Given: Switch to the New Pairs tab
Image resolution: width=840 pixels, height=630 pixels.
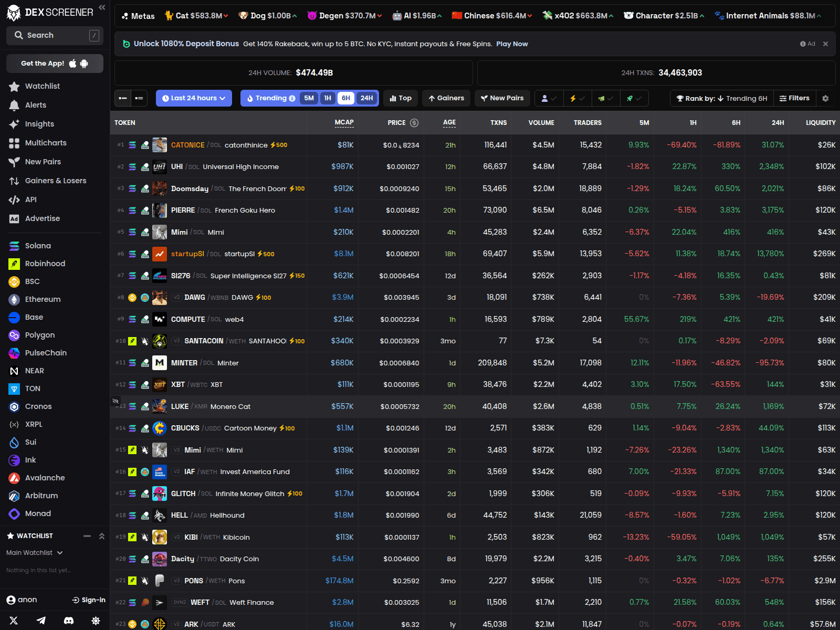Looking at the screenshot, I should (x=502, y=98).
